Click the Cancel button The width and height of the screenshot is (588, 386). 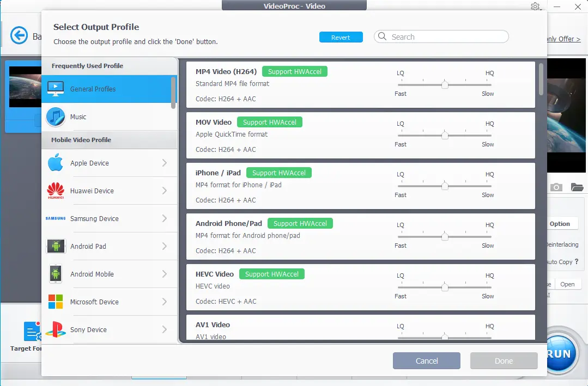(x=426, y=360)
